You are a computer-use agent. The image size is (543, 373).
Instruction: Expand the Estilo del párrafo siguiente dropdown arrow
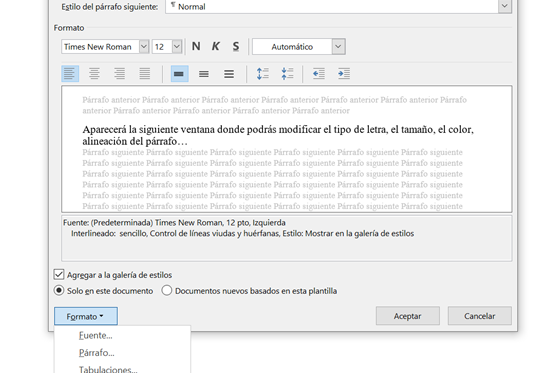tap(505, 6)
